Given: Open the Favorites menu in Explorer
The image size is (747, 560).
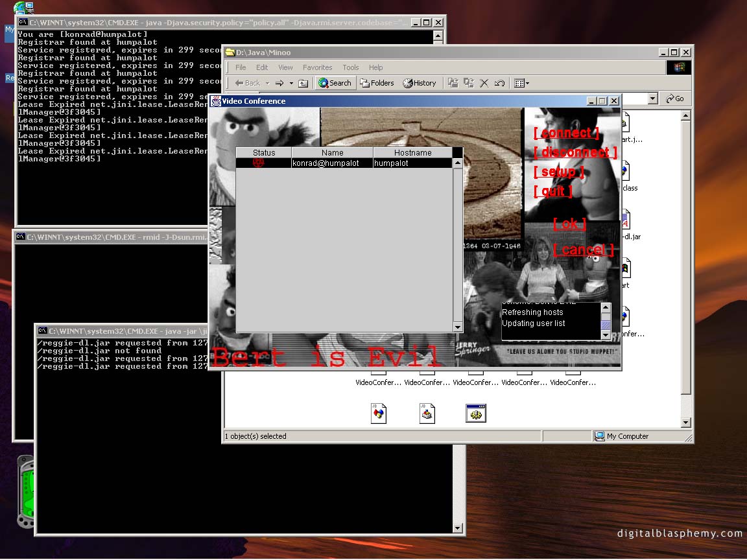Looking at the screenshot, I should tap(317, 67).
